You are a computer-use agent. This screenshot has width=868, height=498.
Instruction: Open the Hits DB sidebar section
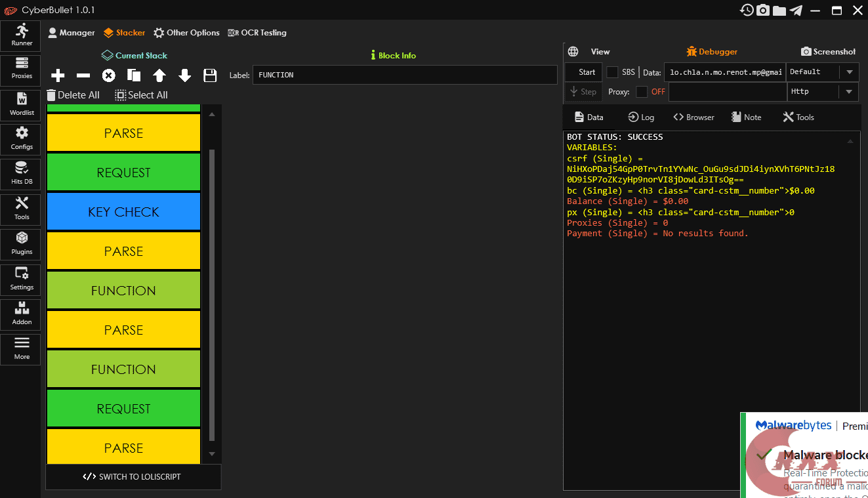click(x=22, y=173)
